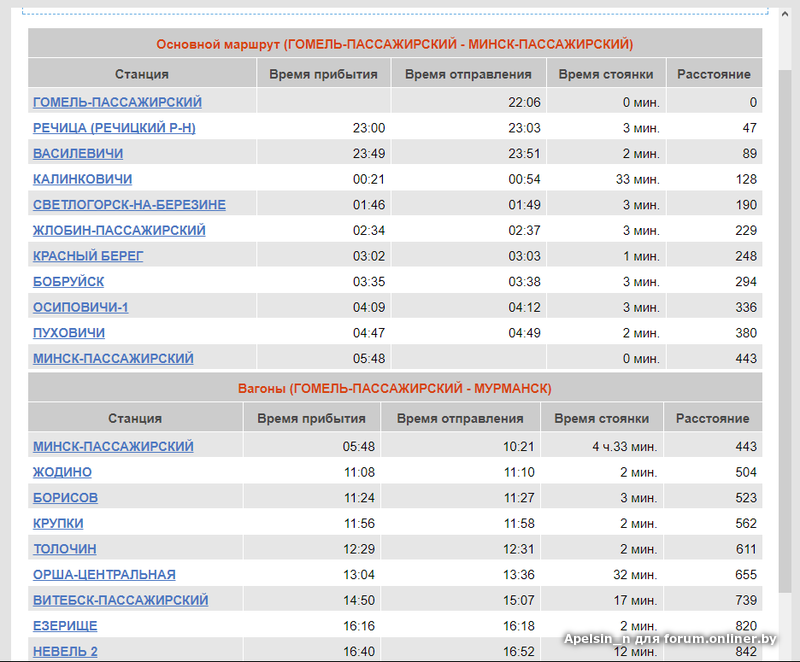Image resolution: width=800 pixels, height=662 pixels.
Task: Click the КРАСНЫЙ БЕРЕГ station link
Action: [x=88, y=256]
